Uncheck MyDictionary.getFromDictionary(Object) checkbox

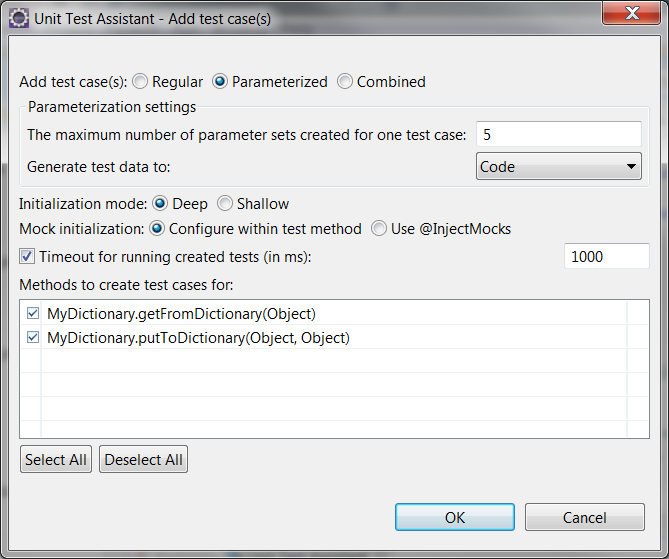click(x=33, y=313)
